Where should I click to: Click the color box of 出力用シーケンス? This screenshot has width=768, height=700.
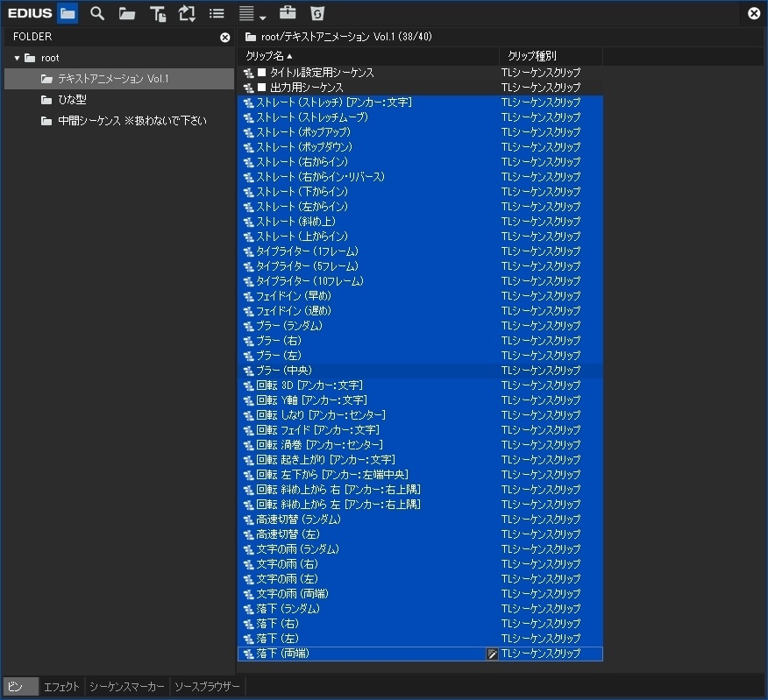click(x=261, y=87)
